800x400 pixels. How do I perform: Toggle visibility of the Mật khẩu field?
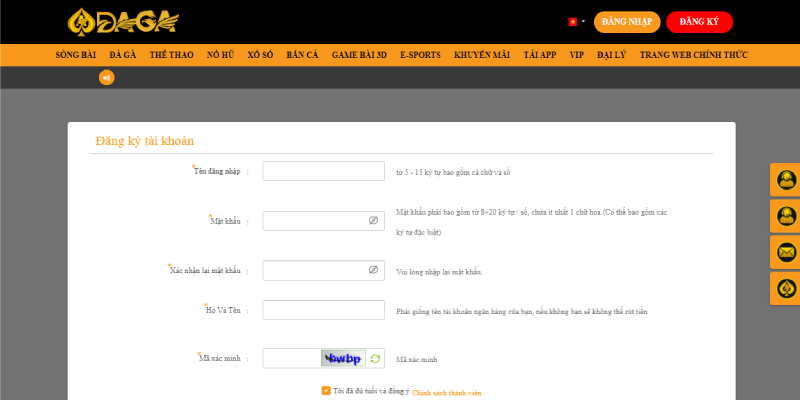point(373,220)
